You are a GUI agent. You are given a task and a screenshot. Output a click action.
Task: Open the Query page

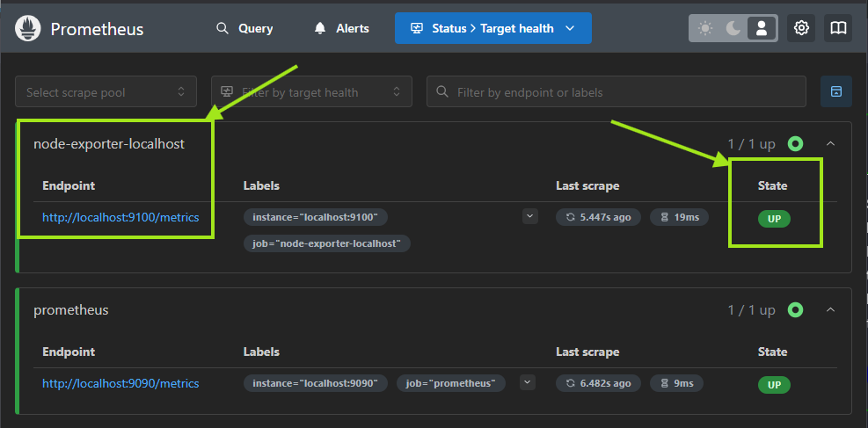coord(244,28)
